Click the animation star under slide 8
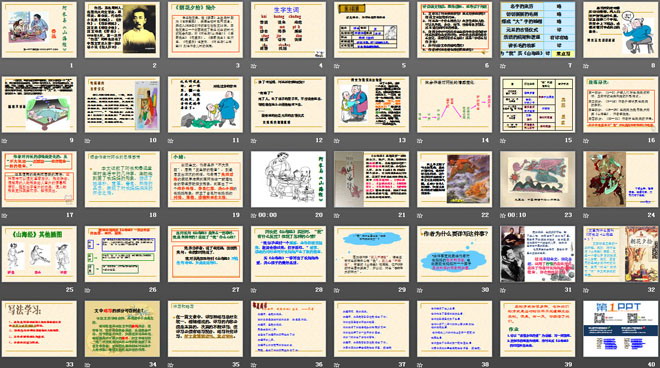The image size is (660, 368). (x=586, y=66)
